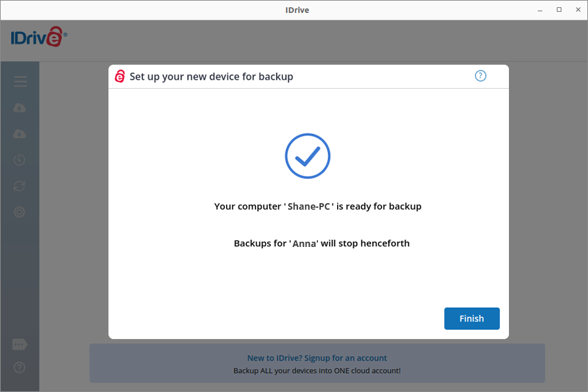
Task: Click the IDrive logo in header
Action: tap(39, 37)
